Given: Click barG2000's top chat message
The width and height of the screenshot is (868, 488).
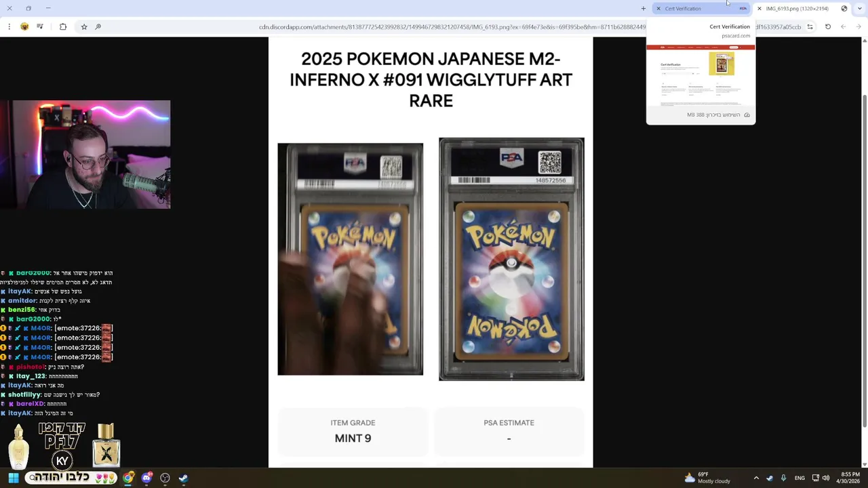Looking at the screenshot, I should click(x=57, y=277).
